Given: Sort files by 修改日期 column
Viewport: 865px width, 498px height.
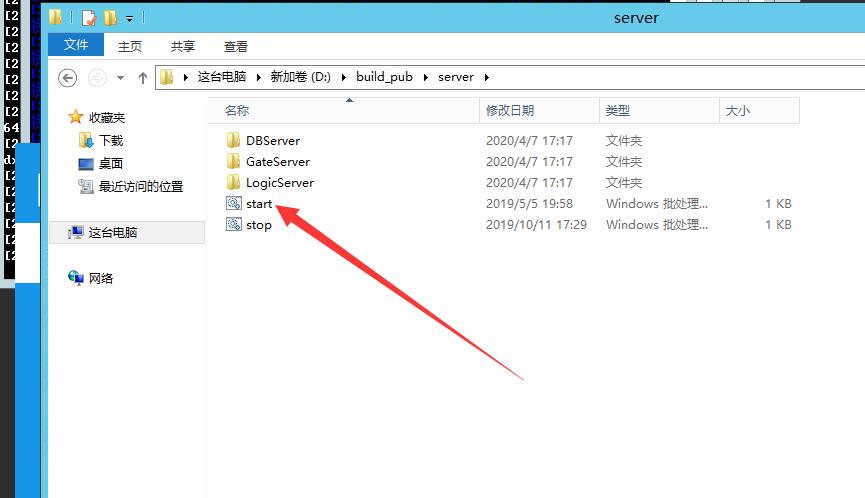Looking at the screenshot, I should point(510,111).
